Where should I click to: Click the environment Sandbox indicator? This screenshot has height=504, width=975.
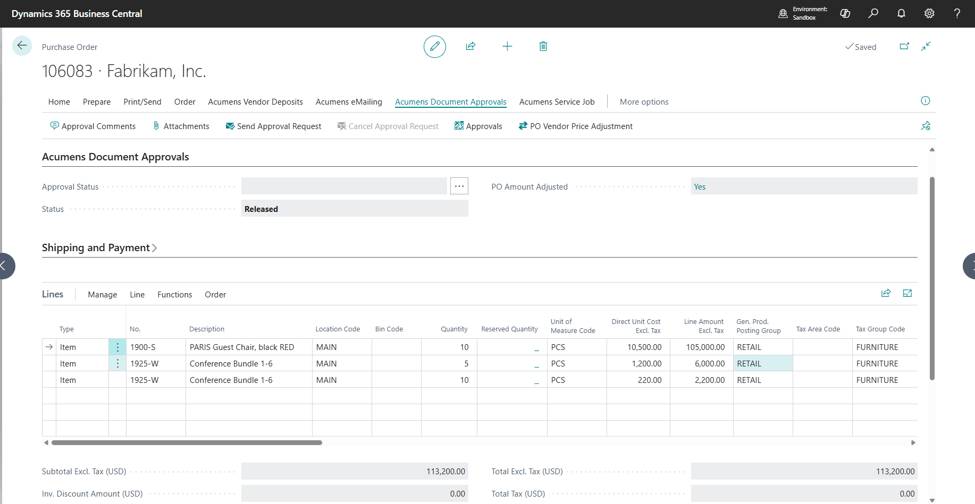pos(803,14)
